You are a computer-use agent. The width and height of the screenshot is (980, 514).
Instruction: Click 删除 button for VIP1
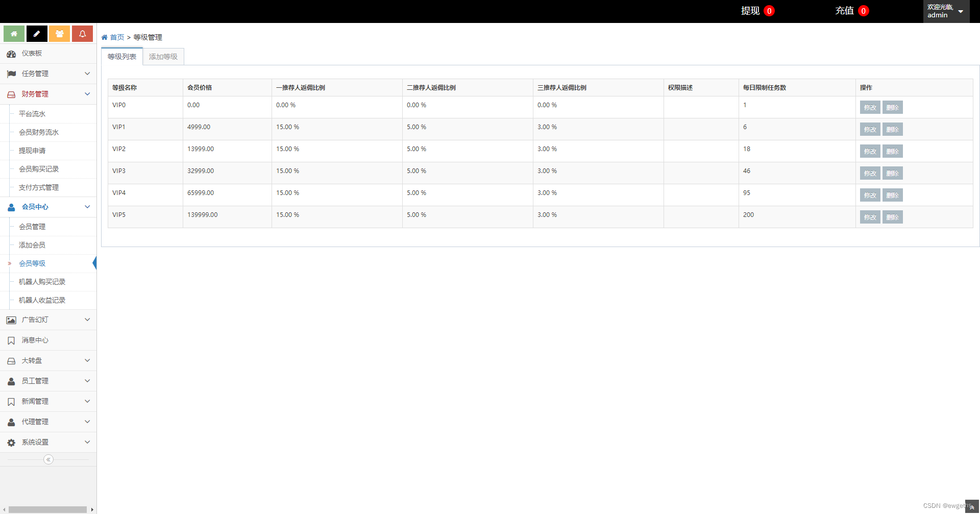(893, 129)
